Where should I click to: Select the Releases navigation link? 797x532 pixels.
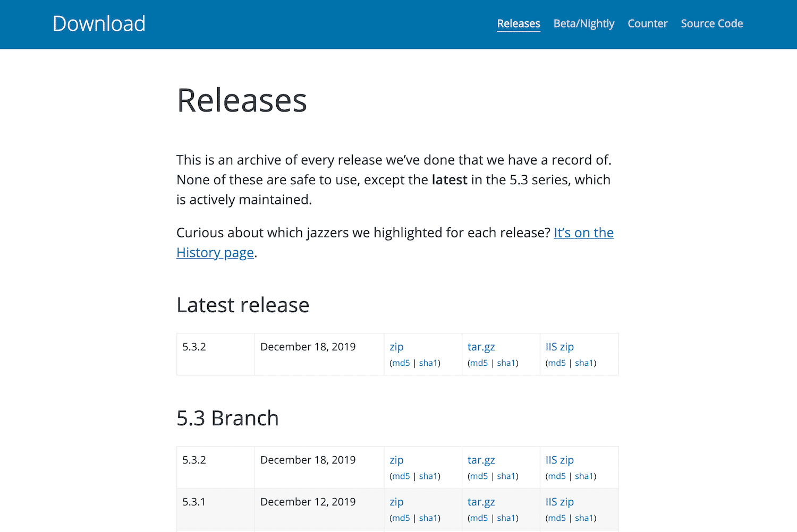click(x=518, y=24)
